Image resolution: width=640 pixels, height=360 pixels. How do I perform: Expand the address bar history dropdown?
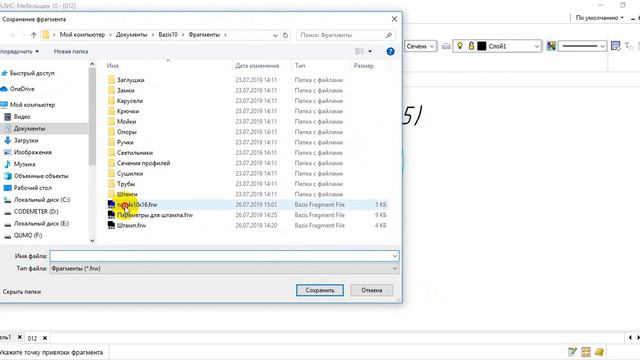coord(275,35)
